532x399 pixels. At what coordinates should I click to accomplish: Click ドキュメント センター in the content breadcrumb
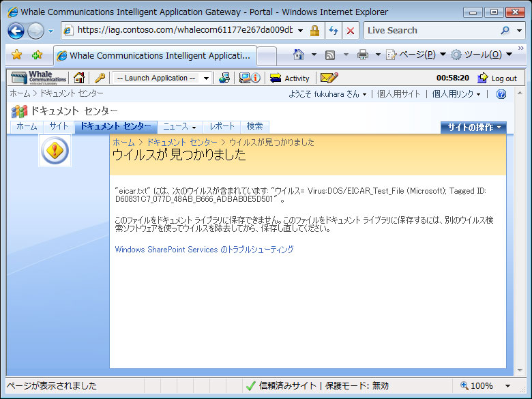pyautogui.click(x=182, y=142)
